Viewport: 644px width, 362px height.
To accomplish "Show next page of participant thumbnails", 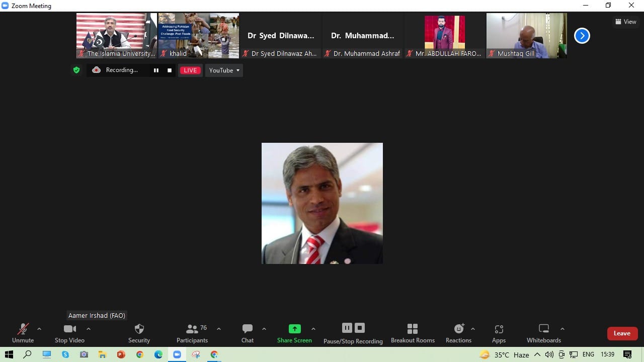I will (582, 36).
